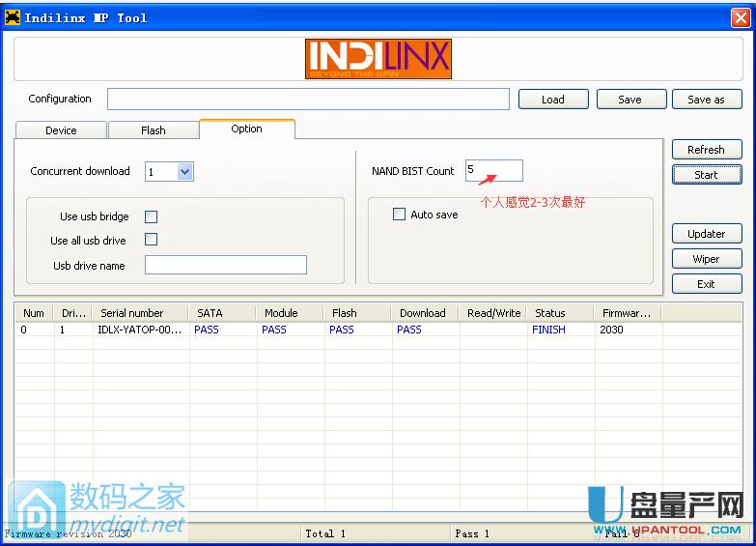Switch to the Flash tab
This screenshot has width=756, height=546.
pos(154,130)
